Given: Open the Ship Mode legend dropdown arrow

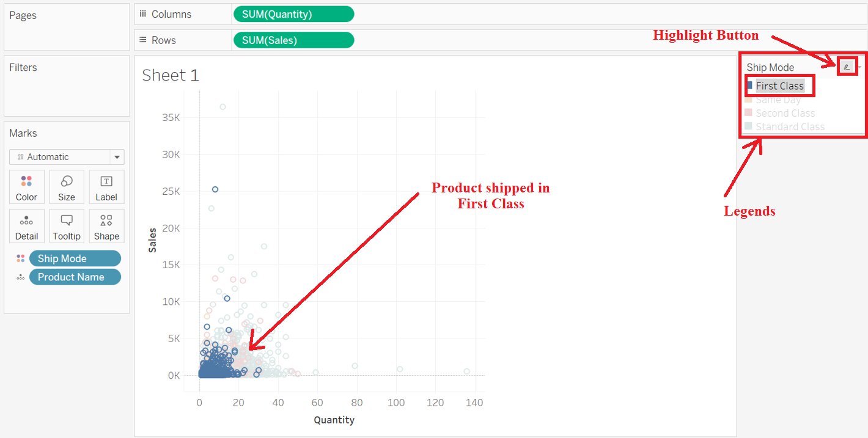Looking at the screenshot, I should [x=860, y=67].
